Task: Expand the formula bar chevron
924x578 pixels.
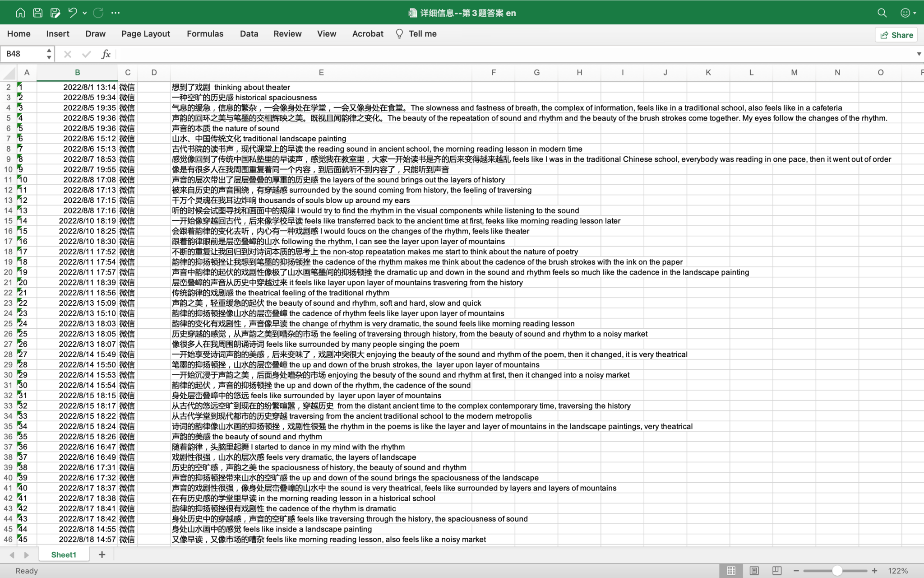Action: (x=919, y=54)
